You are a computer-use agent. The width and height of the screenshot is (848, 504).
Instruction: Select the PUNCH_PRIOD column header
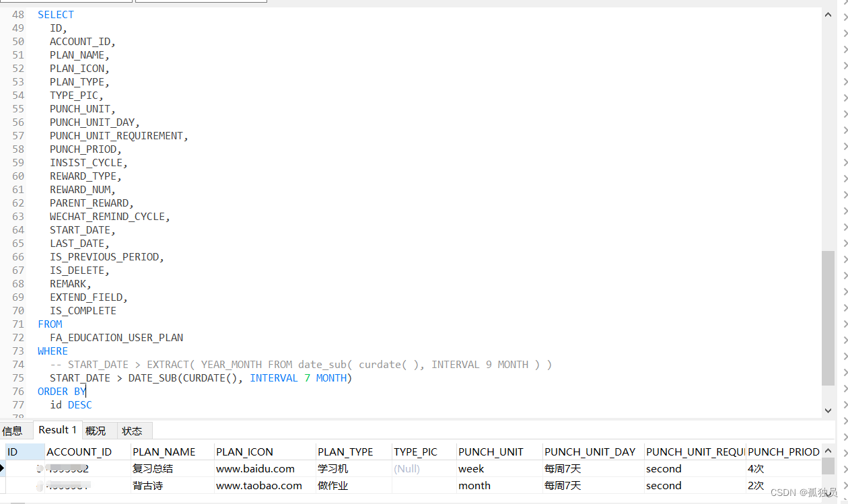coord(783,452)
